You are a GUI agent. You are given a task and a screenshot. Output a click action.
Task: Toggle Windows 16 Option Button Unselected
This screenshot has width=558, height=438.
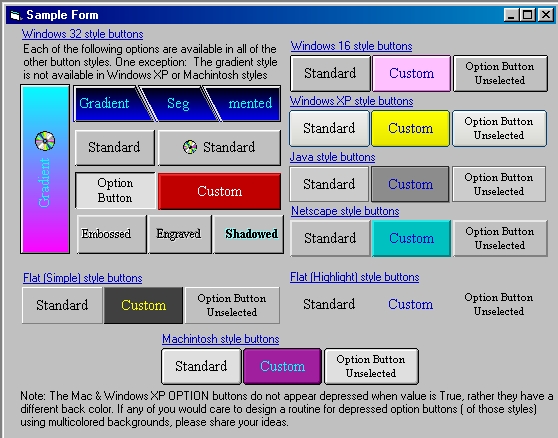coord(500,73)
